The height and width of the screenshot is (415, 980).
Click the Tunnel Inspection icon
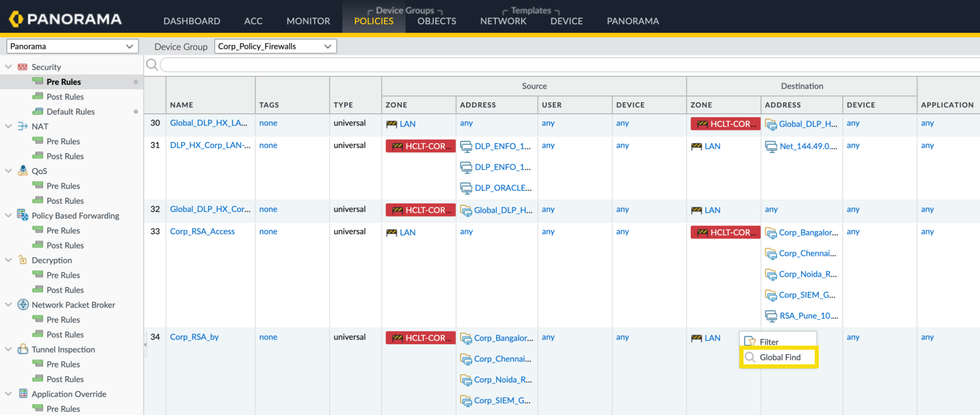[x=22, y=349]
